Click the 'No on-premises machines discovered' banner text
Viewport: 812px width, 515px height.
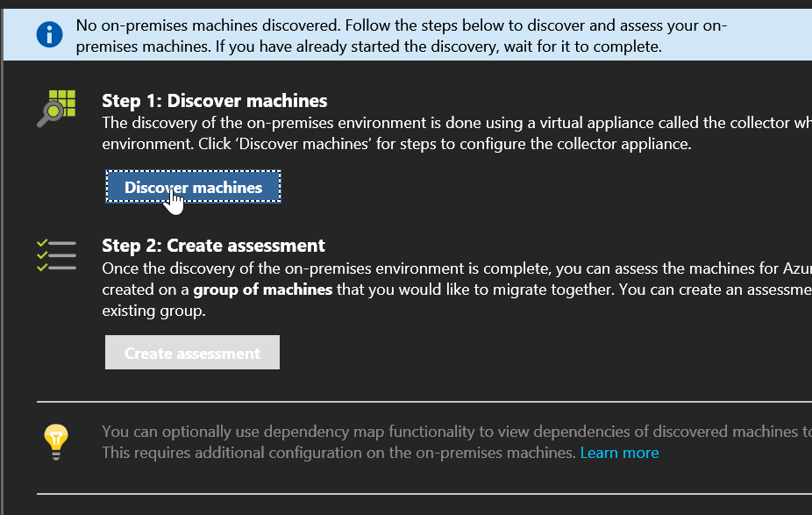point(203,25)
